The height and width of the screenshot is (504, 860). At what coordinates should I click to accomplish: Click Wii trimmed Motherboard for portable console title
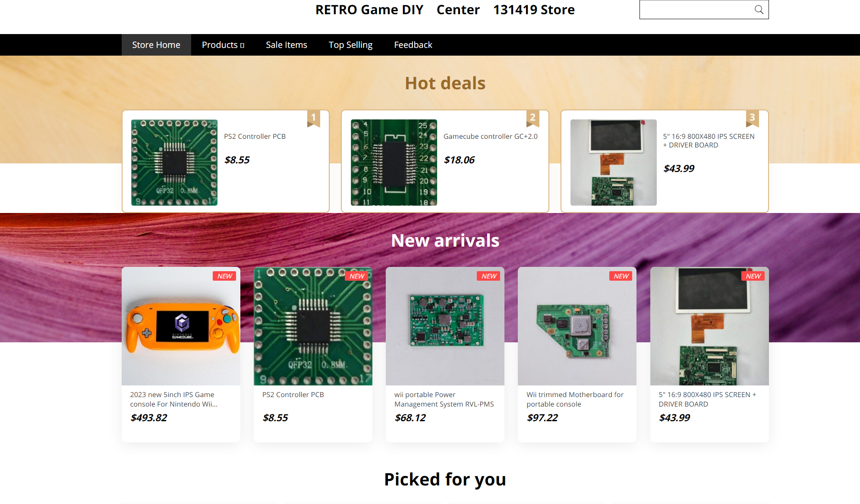coord(575,399)
